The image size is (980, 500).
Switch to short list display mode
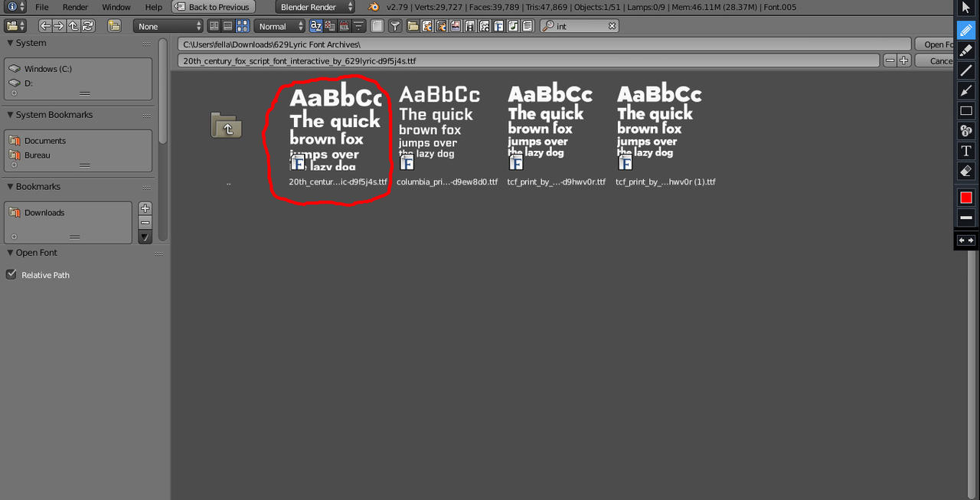pos(214,26)
